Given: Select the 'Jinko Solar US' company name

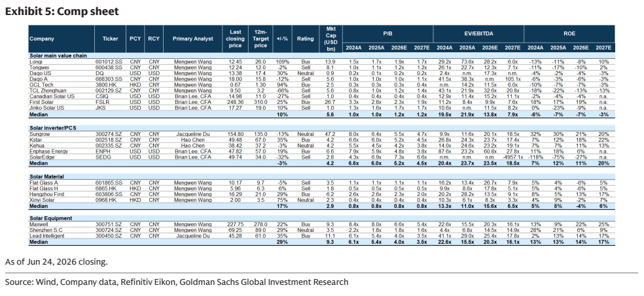Looking at the screenshot, I should tap(46, 108).
